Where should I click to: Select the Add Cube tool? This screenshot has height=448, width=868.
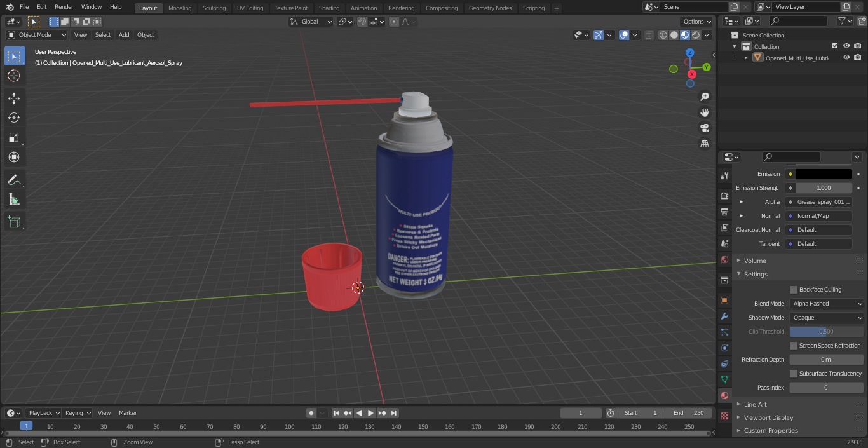(x=14, y=222)
